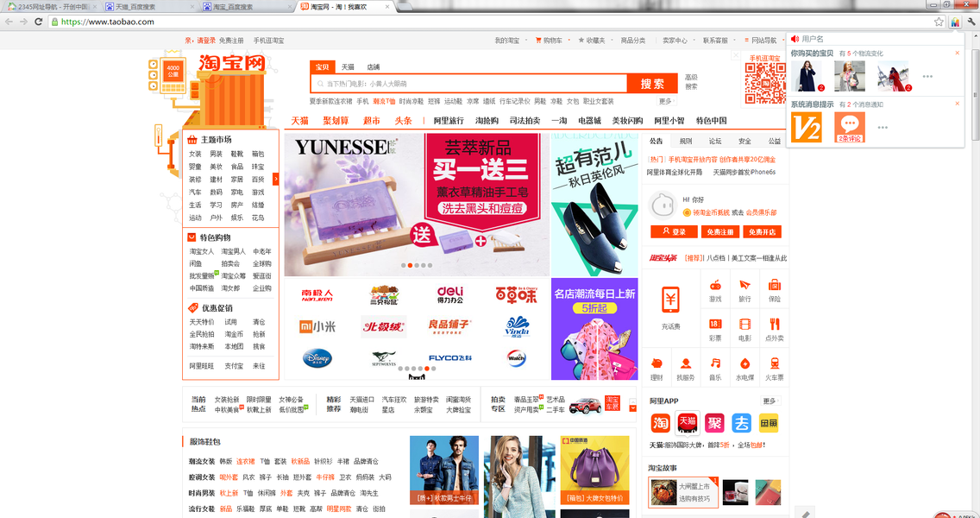The image size is (980, 518).
Task: Open the yellow 田田 app icon
Action: click(768, 423)
